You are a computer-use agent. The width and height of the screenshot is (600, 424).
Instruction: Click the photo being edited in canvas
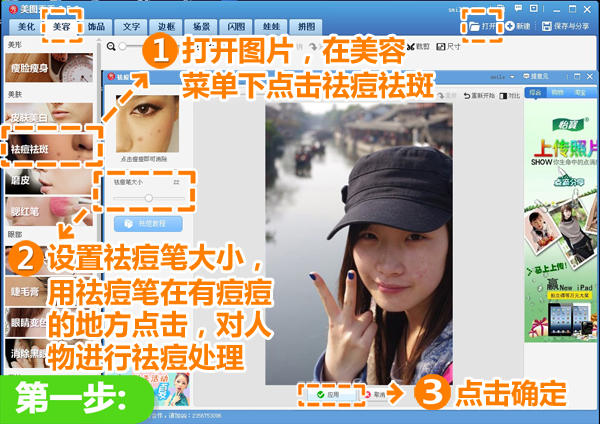coord(359,244)
